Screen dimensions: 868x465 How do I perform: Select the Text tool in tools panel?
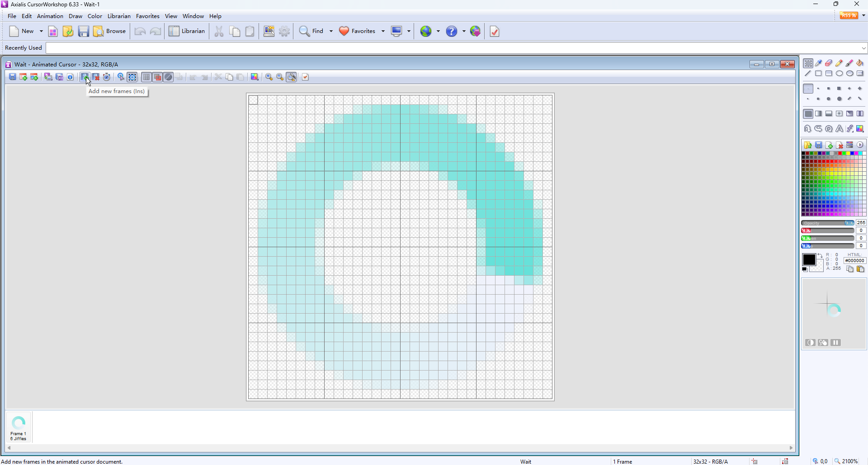pyautogui.click(x=839, y=129)
